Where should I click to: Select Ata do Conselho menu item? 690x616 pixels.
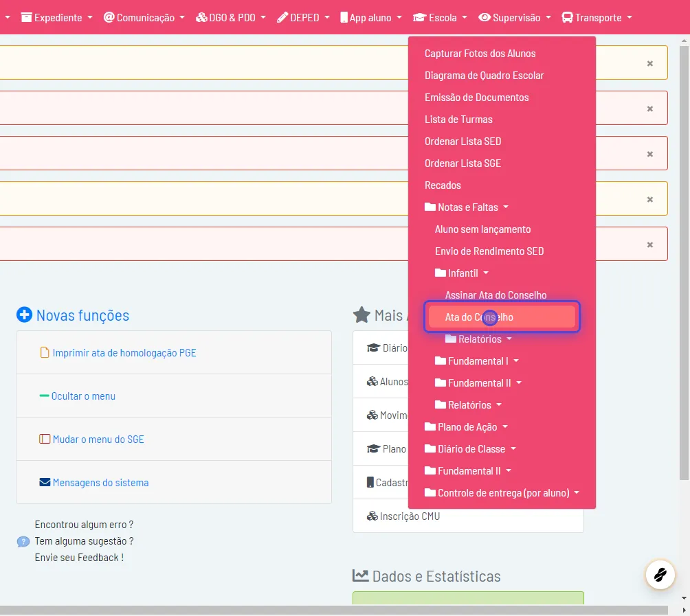pyautogui.click(x=502, y=317)
